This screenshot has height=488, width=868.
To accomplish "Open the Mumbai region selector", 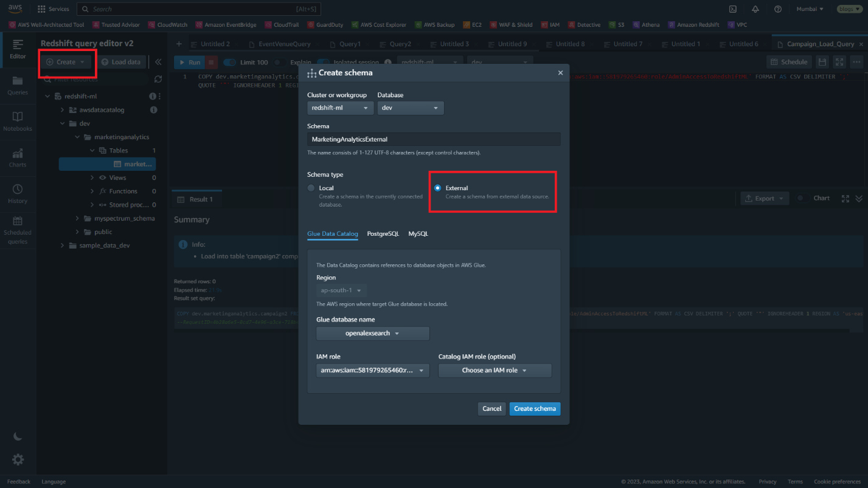I will coord(810,9).
